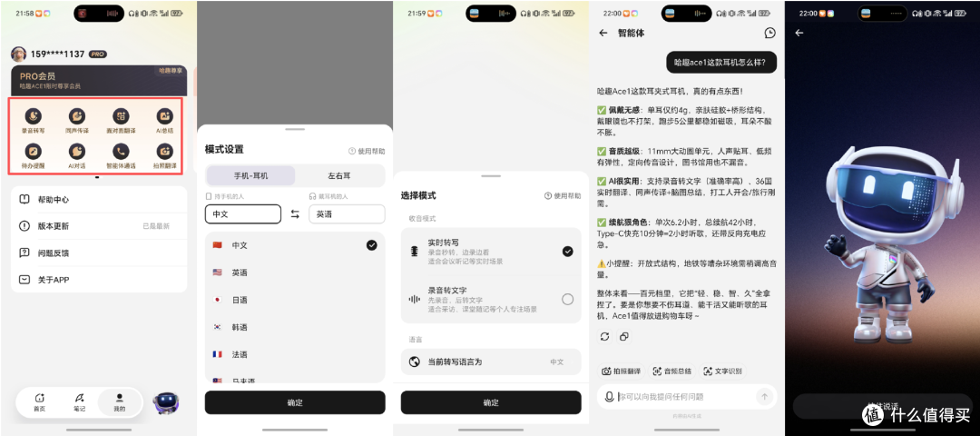Switch to 我的 profile tab
Screen dimensions: 980x436
[120, 401]
